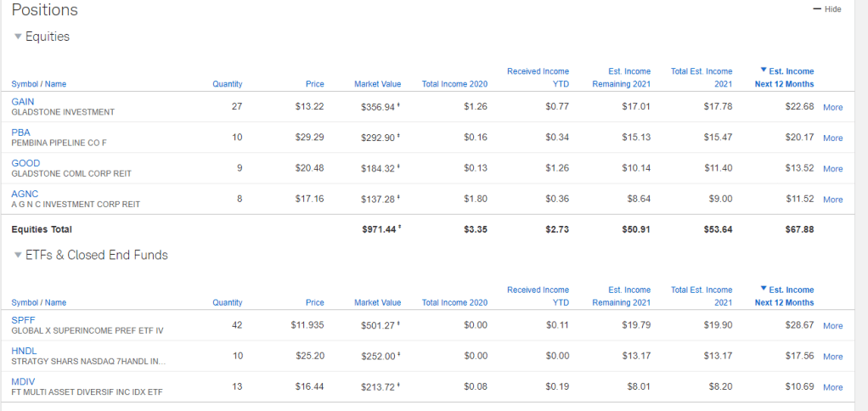Image resolution: width=868 pixels, height=411 pixels.
Task: View the HNDL symbol details
Action: pos(23,351)
